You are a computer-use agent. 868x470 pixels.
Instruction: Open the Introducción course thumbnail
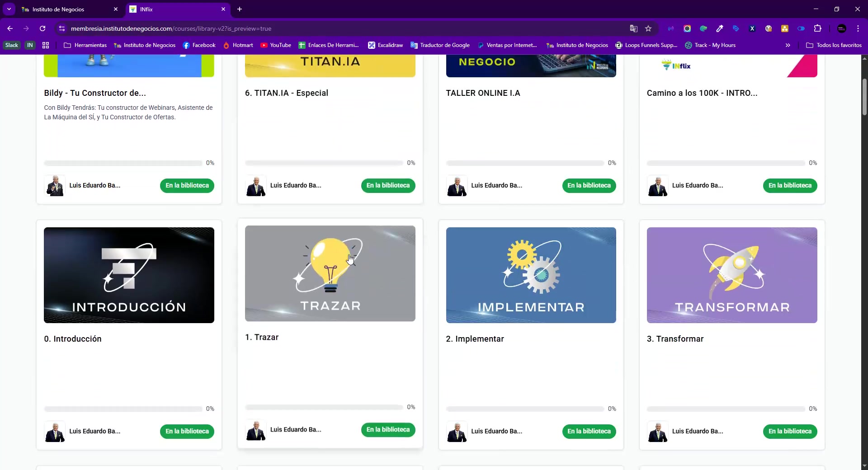tap(129, 275)
